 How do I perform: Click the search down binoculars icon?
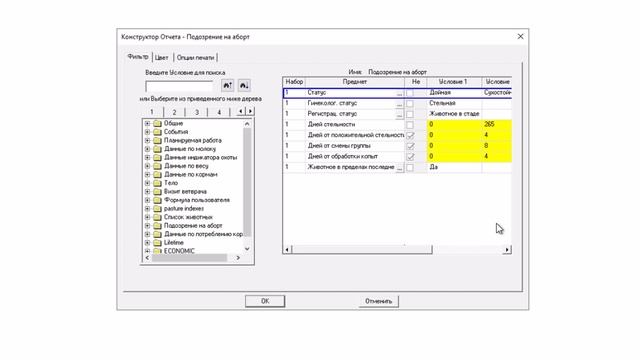pyautogui.click(x=244, y=85)
